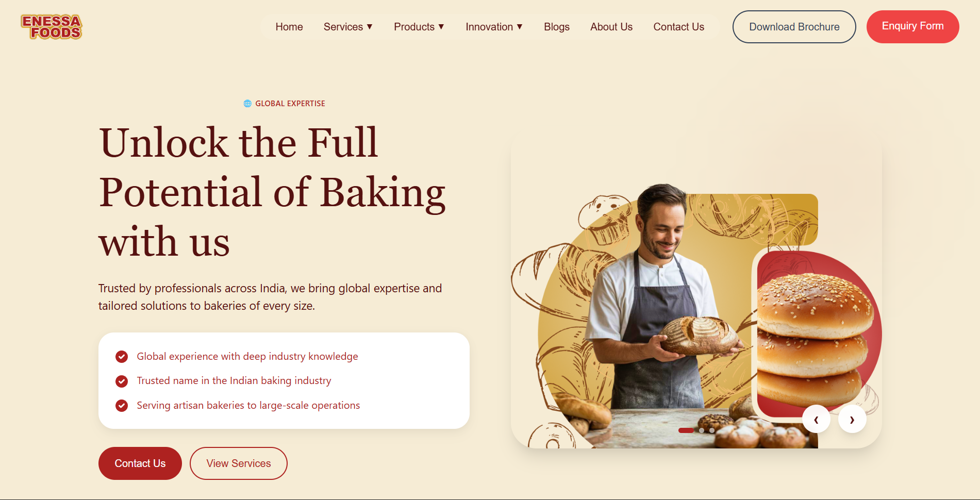Click the Enessa Foods logo
980x500 pixels.
52,27
